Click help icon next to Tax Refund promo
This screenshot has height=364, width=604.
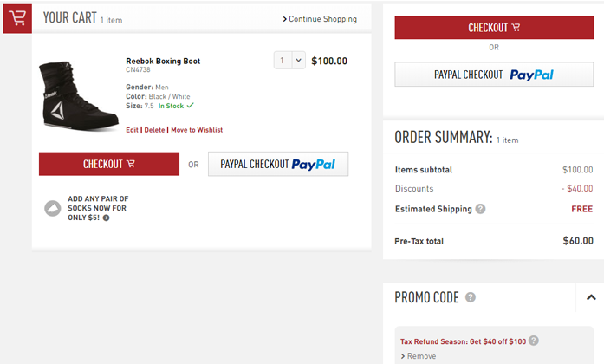[x=534, y=341]
